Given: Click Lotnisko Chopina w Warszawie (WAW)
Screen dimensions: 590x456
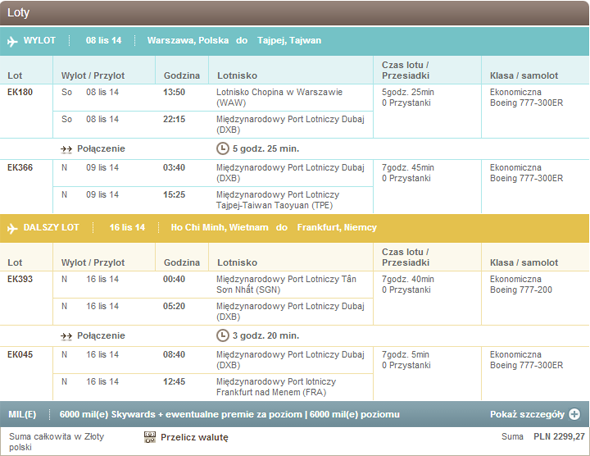Looking at the screenshot, I should (x=279, y=97).
